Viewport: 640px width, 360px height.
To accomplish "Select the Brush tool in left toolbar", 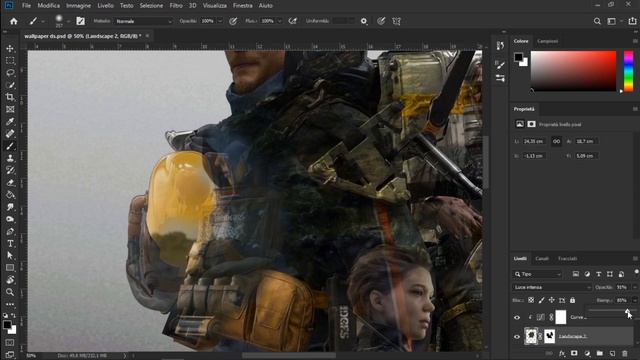I will (x=10, y=146).
